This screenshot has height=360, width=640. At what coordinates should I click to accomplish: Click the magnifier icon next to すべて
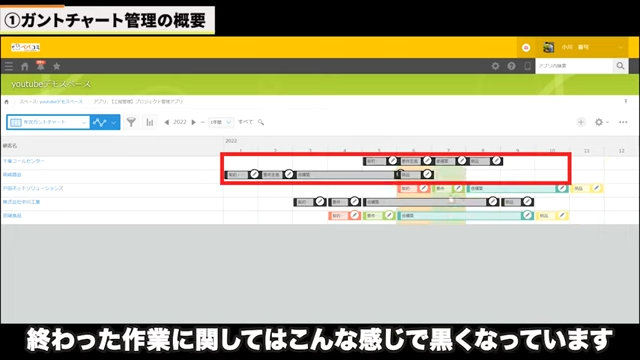tap(261, 122)
